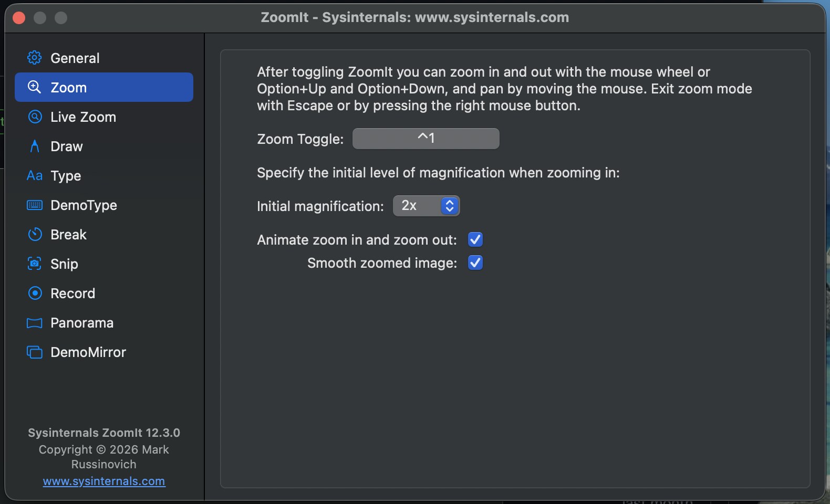
Task: Click the Live Zoom magnifier icon
Action: (x=35, y=117)
